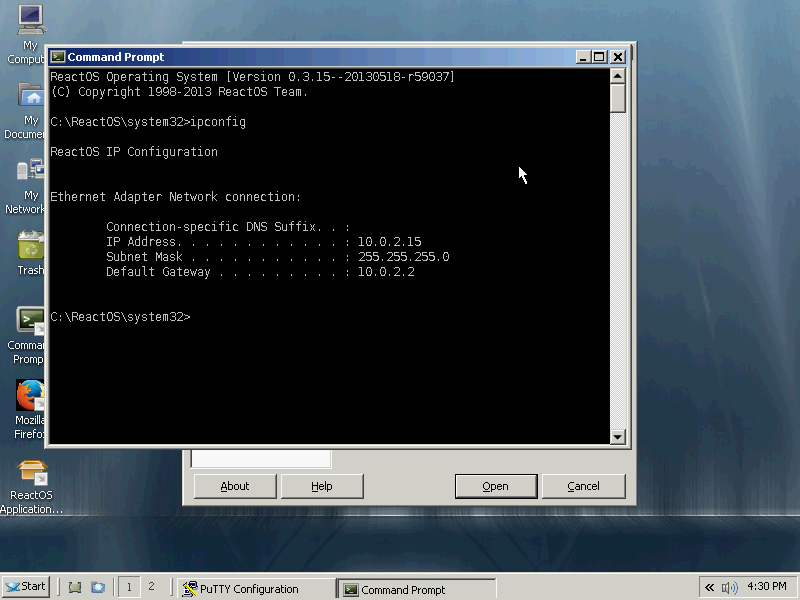Image resolution: width=800 pixels, height=600 pixels.
Task: Click the About button in PuTTY
Action: point(235,486)
